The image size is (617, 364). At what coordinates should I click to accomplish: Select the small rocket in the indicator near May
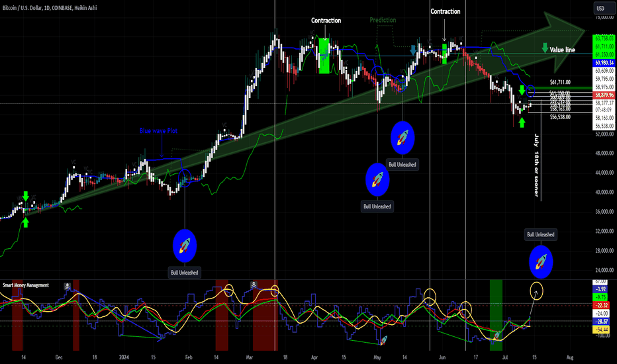(x=384, y=340)
